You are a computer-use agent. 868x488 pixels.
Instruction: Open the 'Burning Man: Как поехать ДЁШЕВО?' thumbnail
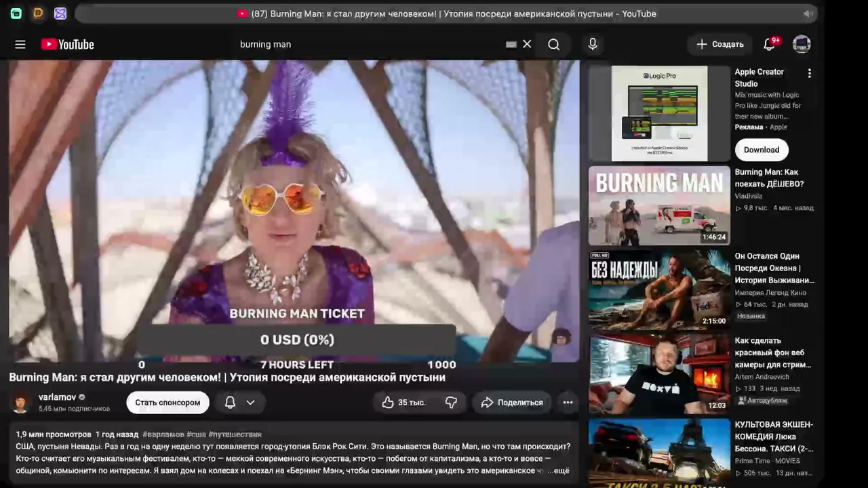point(659,205)
